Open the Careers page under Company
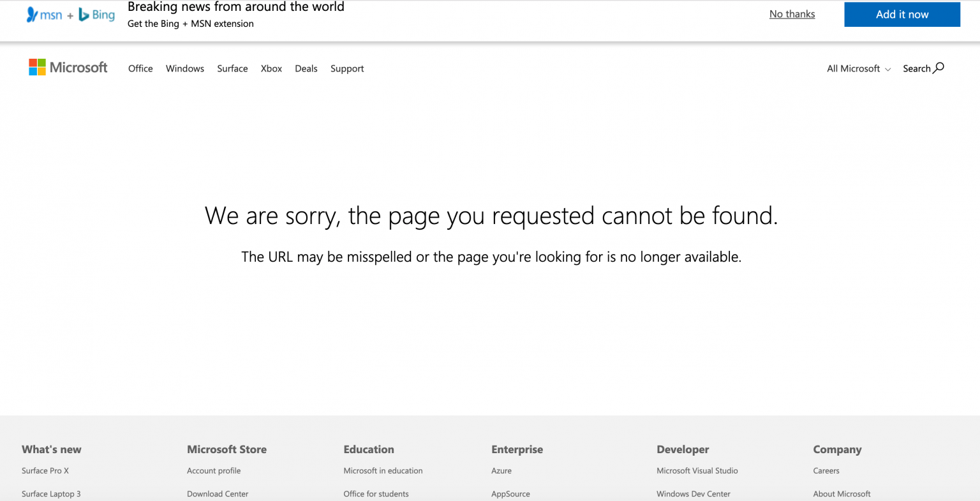 [826, 470]
